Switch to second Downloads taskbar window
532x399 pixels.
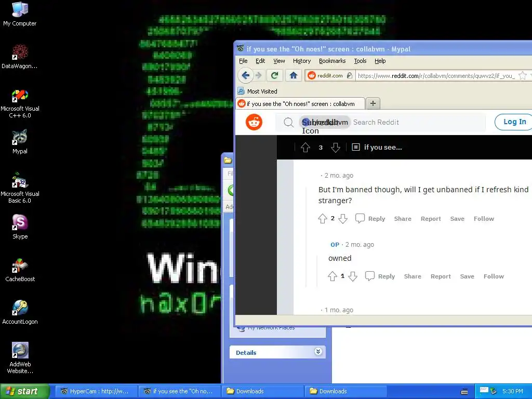346,391
